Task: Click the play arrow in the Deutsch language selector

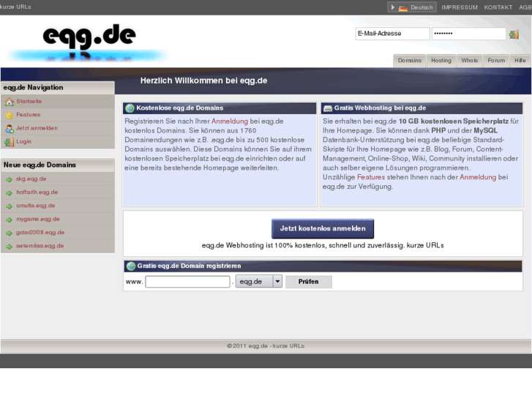Action: [x=393, y=7]
